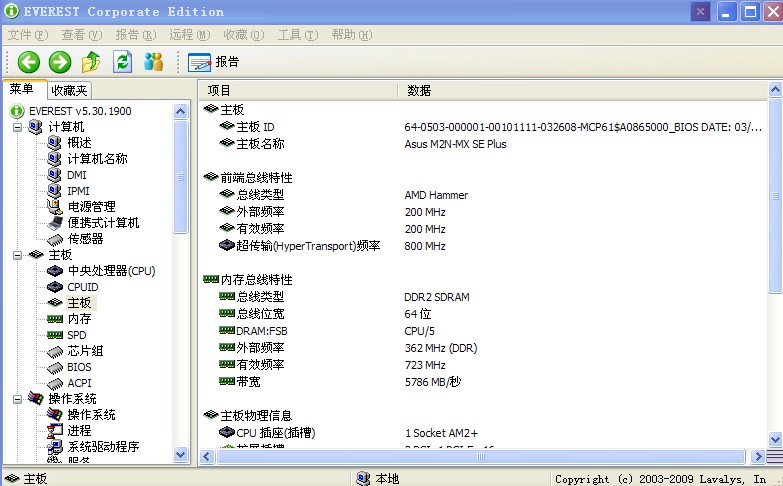The width and height of the screenshot is (783, 486).
Task: Switch to the 收藏夹 tab
Action: 69,90
